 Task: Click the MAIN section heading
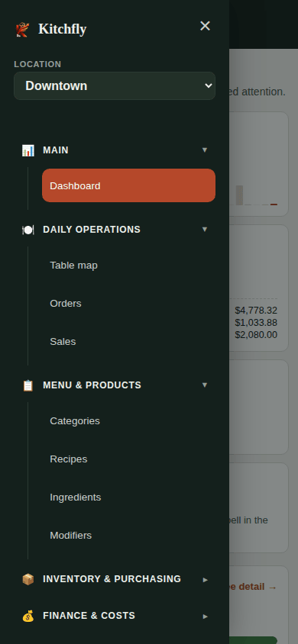(56, 150)
